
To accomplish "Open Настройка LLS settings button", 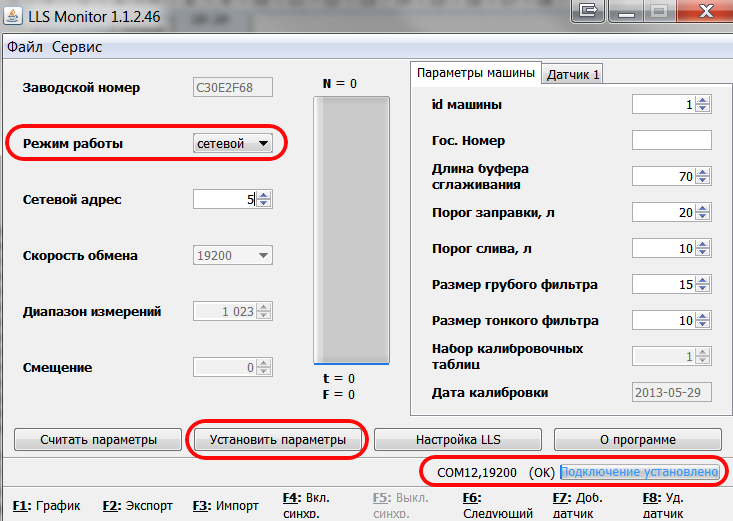I will pos(458,440).
